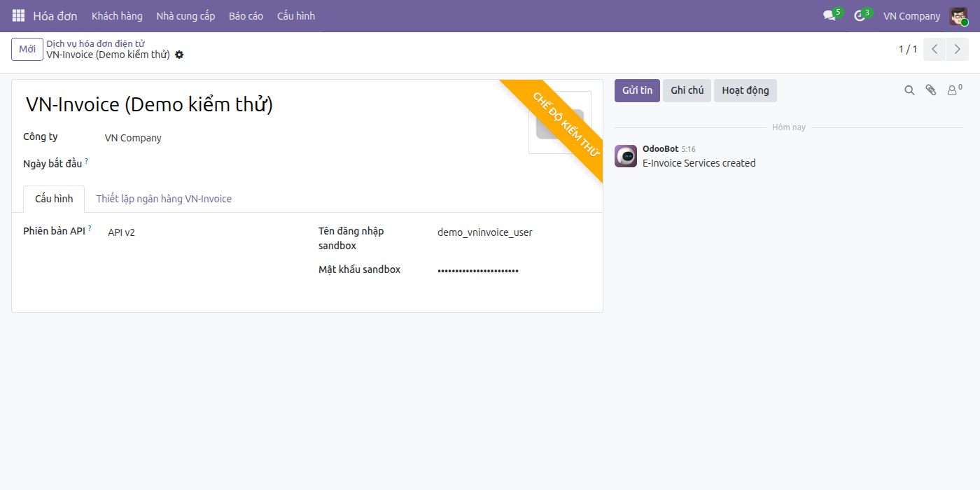Screen dimensions: 980x490
Task: Go to next record arrow
Action: coord(957,49)
